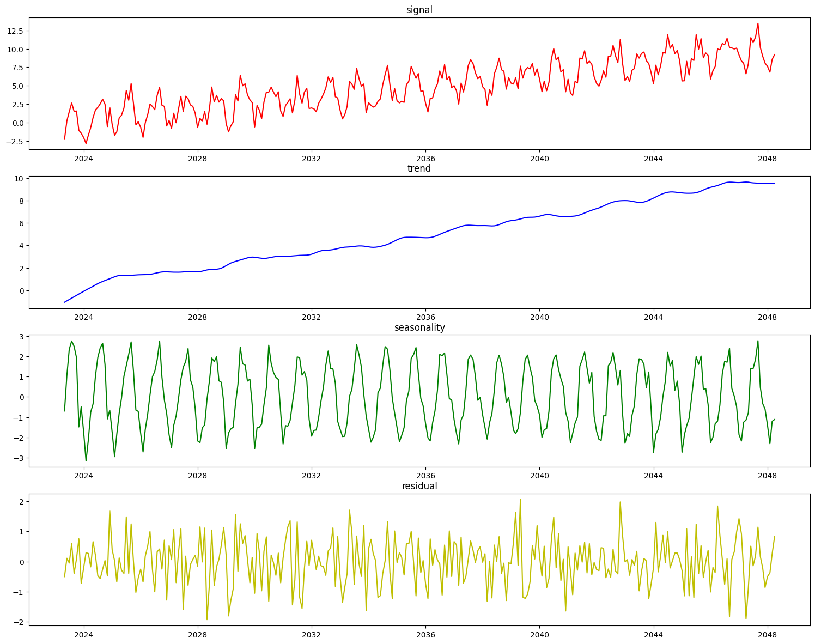Click the 2032 x-axis label under seasonality plot
This screenshot has height=644, width=815.
[x=311, y=476]
